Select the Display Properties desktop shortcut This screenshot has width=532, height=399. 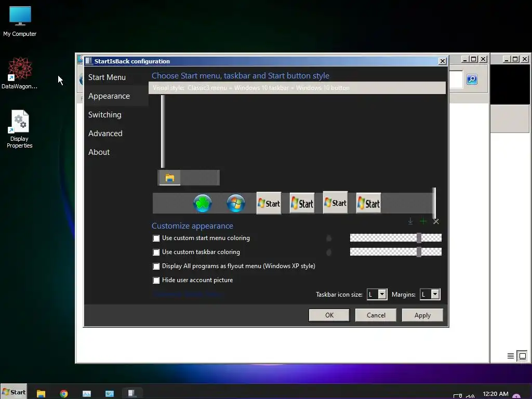(20, 129)
